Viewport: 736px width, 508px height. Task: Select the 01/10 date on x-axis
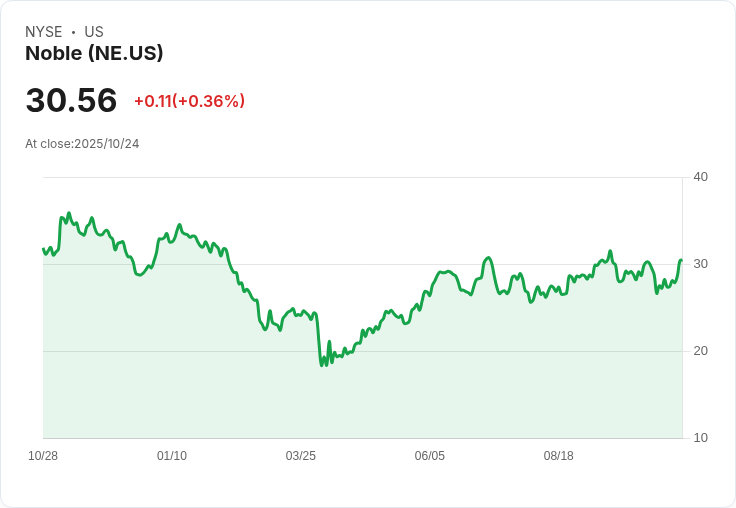tap(172, 456)
